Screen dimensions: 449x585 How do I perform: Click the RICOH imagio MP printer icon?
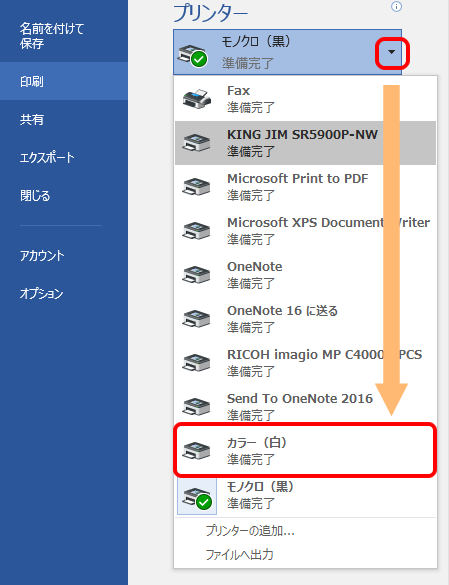pos(196,363)
